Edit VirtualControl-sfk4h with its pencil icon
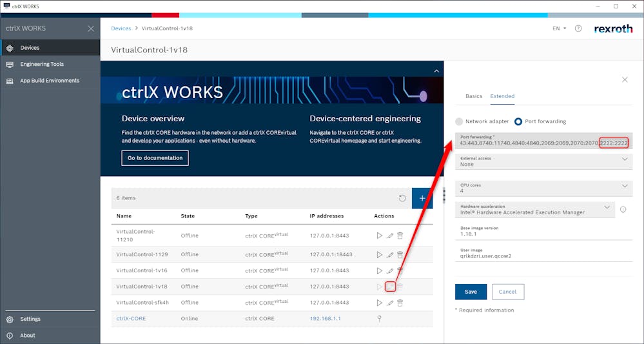 tap(390, 303)
